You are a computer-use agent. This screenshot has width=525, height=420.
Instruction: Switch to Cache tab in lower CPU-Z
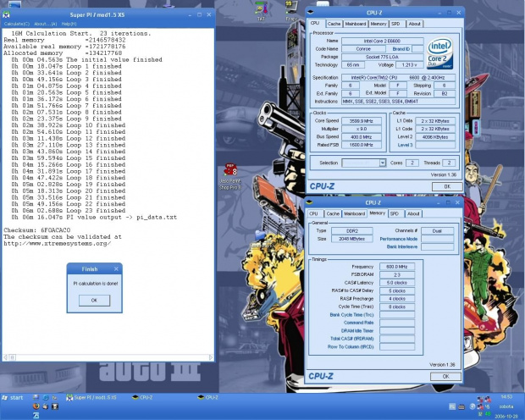tap(333, 213)
